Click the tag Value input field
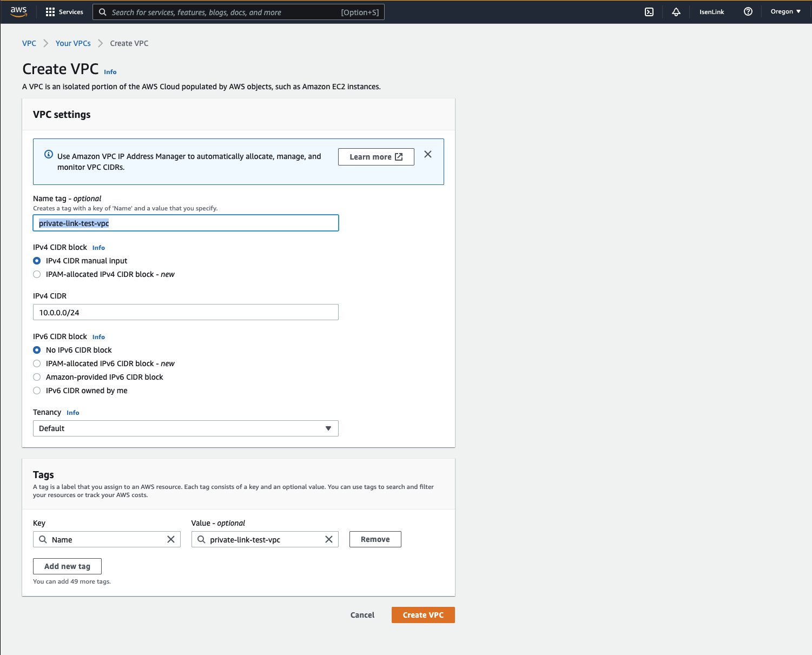The height and width of the screenshot is (655, 812). pos(265,539)
